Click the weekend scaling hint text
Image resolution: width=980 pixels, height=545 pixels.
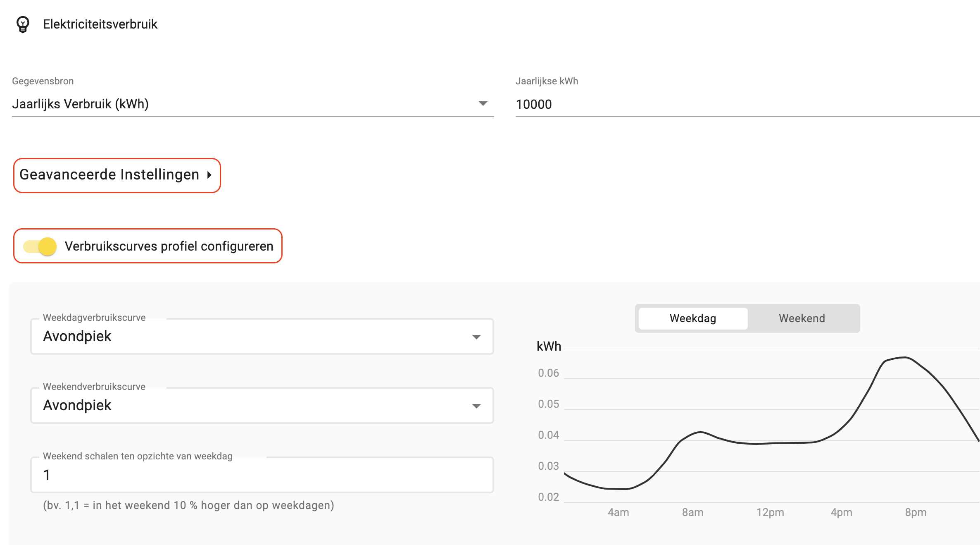click(x=188, y=505)
